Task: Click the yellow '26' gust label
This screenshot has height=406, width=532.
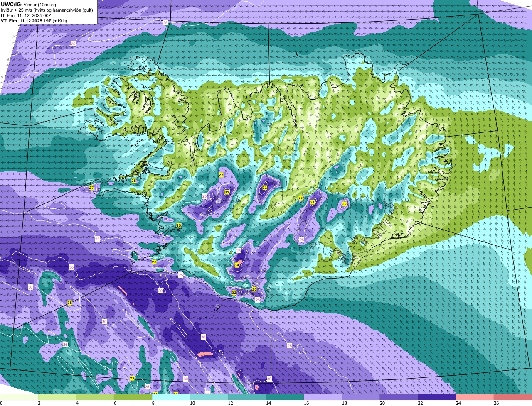Action: click(301, 198)
